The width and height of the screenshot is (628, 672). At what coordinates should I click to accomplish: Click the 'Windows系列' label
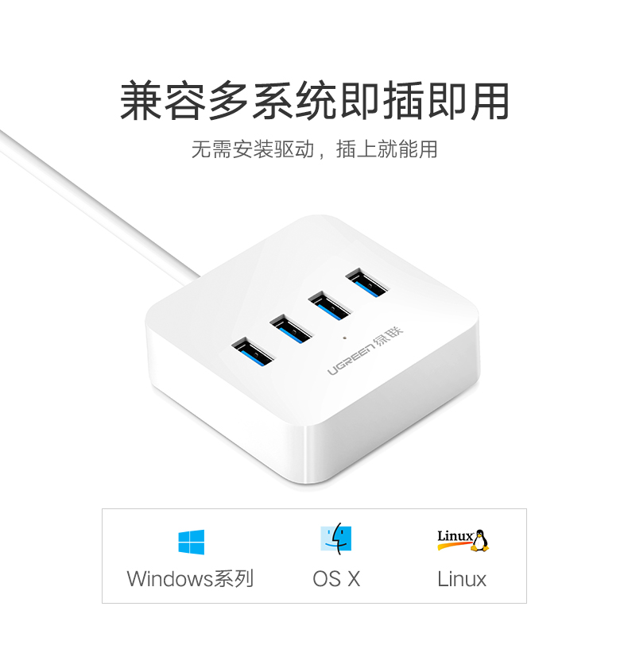(191, 578)
